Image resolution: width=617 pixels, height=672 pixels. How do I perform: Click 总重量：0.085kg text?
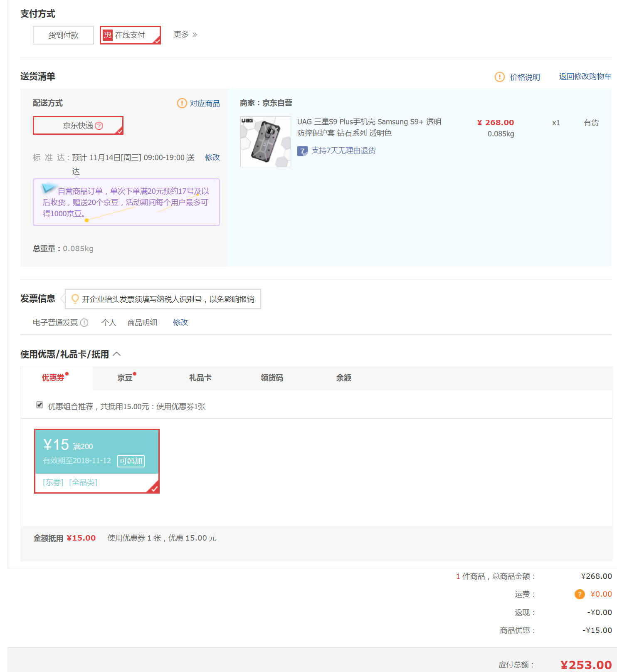pyautogui.click(x=63, y=248)
